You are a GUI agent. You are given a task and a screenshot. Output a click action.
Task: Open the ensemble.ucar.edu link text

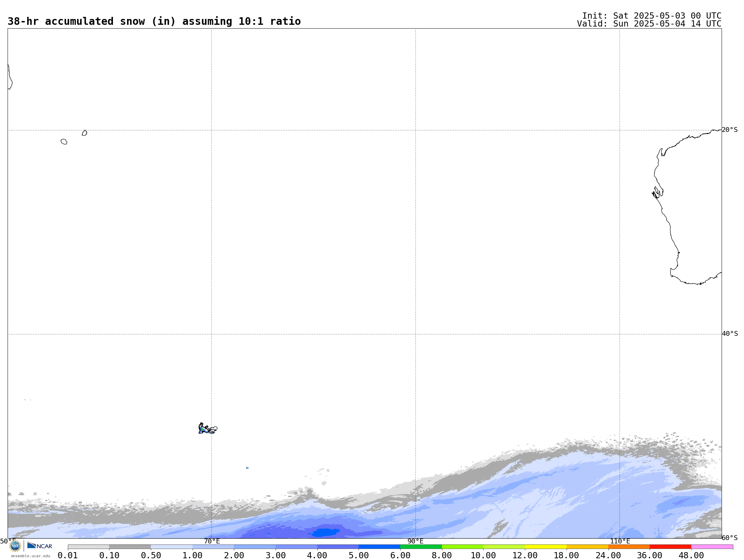coord(31,556)
